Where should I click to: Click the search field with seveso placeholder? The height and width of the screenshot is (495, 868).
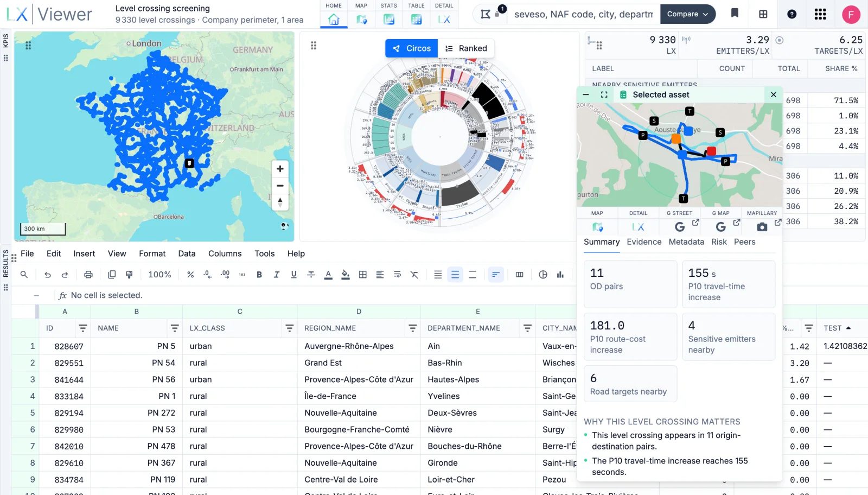click(x=584, y=14)
